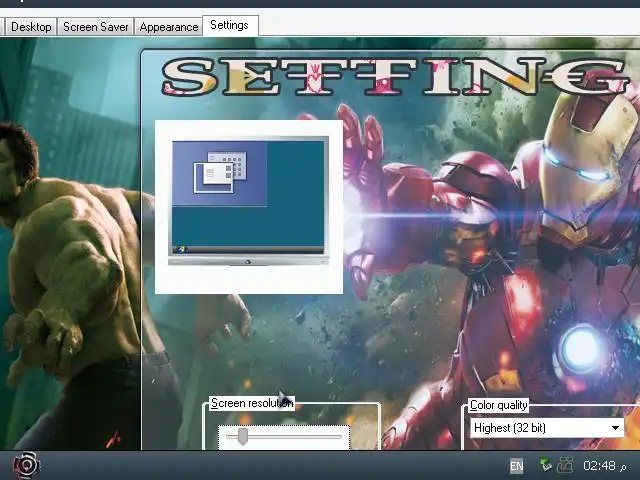This screenshot has width=640, height=480.
Task: Click the Screen resolution label
Action: click(x=252, y=403)
